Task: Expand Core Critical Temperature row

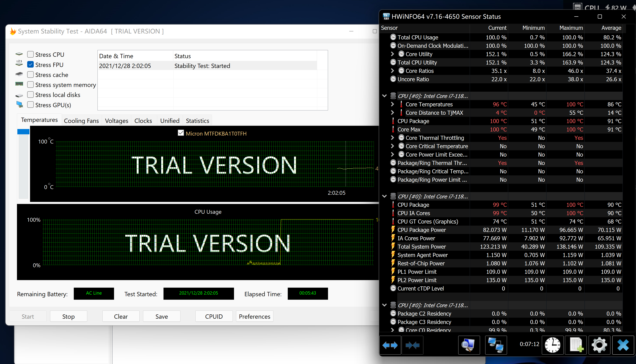Action: pos(392,146)
